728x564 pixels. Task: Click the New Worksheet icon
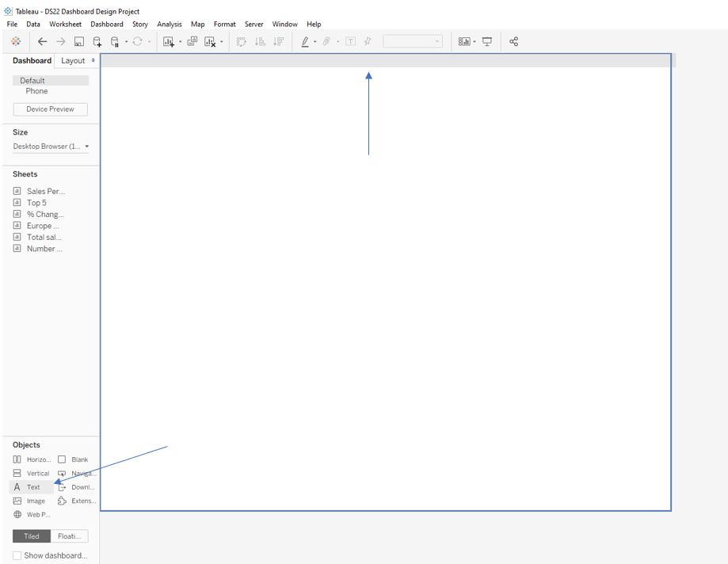(169, 41)
